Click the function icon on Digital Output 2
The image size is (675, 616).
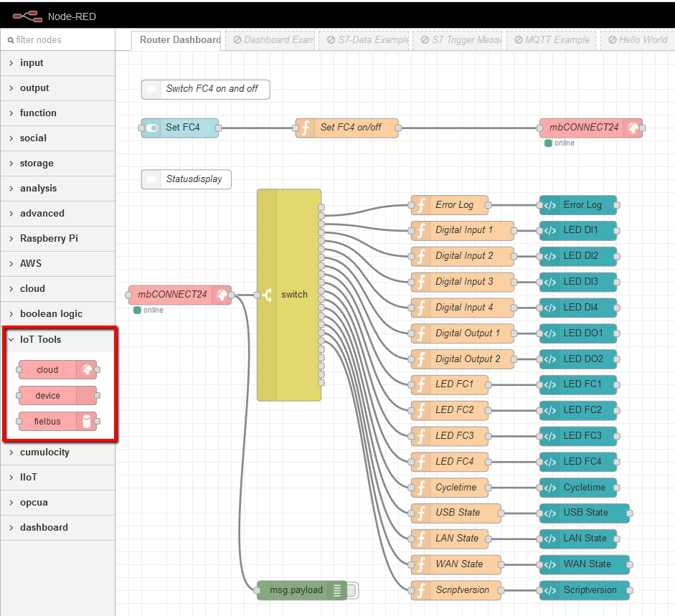pos(422,359)
